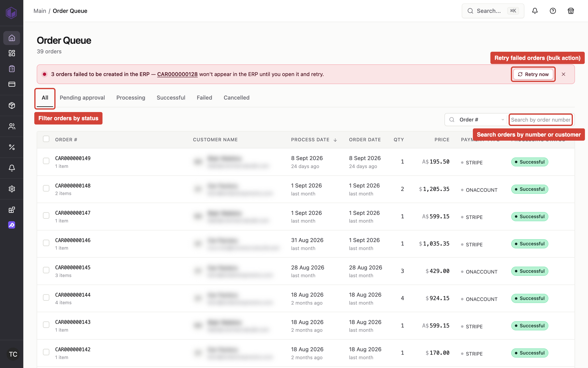Open the payment card icon in sidebar
The image size is (588, 368).
12,84
